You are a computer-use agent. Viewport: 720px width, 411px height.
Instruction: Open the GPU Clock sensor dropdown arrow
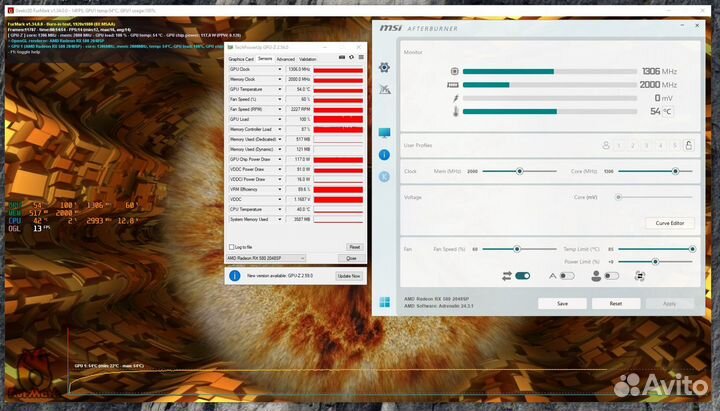click(280, 69)
